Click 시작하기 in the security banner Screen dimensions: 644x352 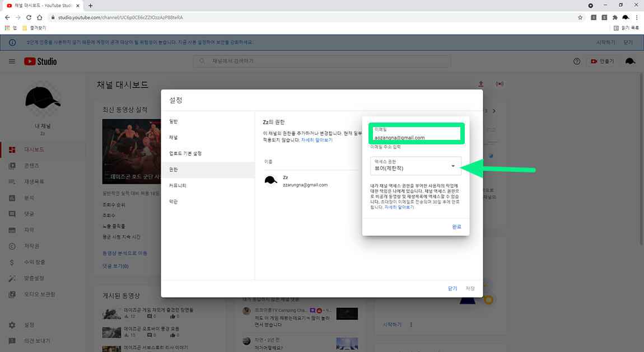tap(605, 43)
